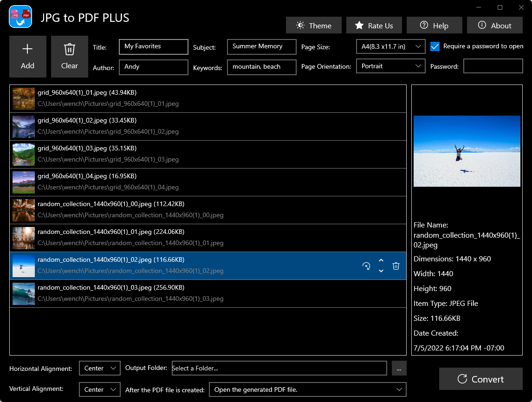Click the Add images plus button
532x402 pixels.
tap(28, 57)
